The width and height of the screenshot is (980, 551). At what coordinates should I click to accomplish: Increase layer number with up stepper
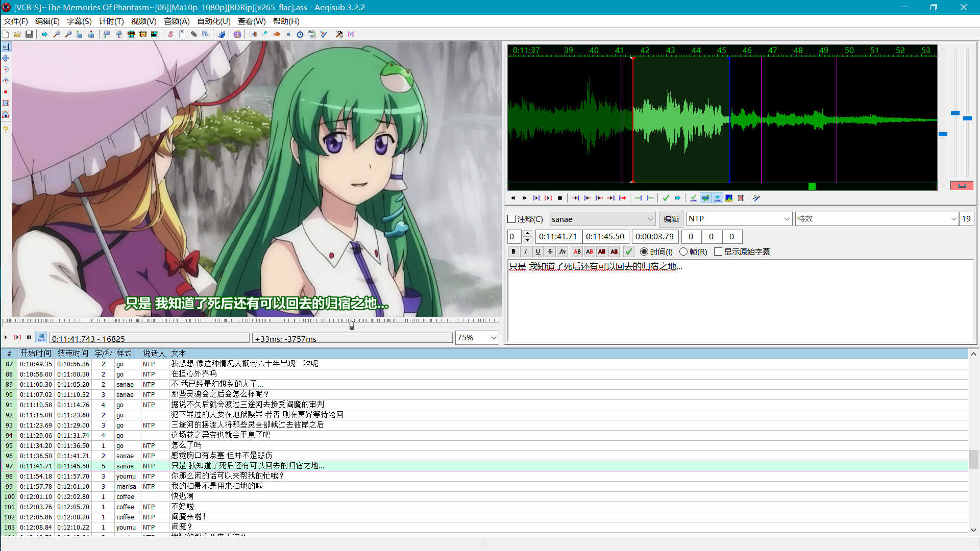528,234
